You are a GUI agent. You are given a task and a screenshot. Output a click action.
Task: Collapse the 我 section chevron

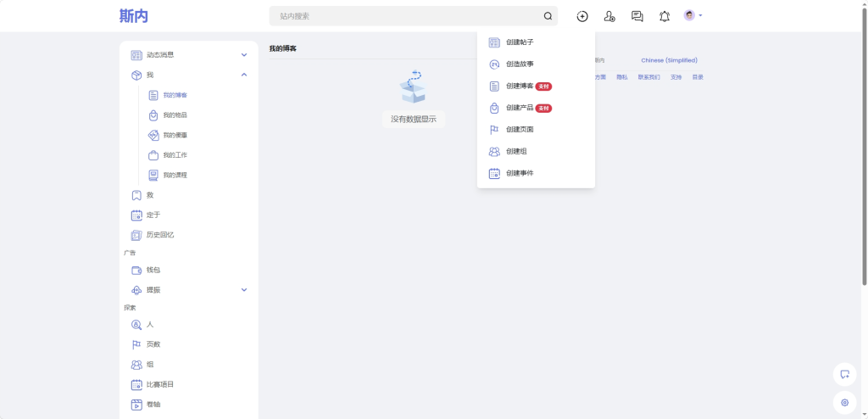pos(244,75)
